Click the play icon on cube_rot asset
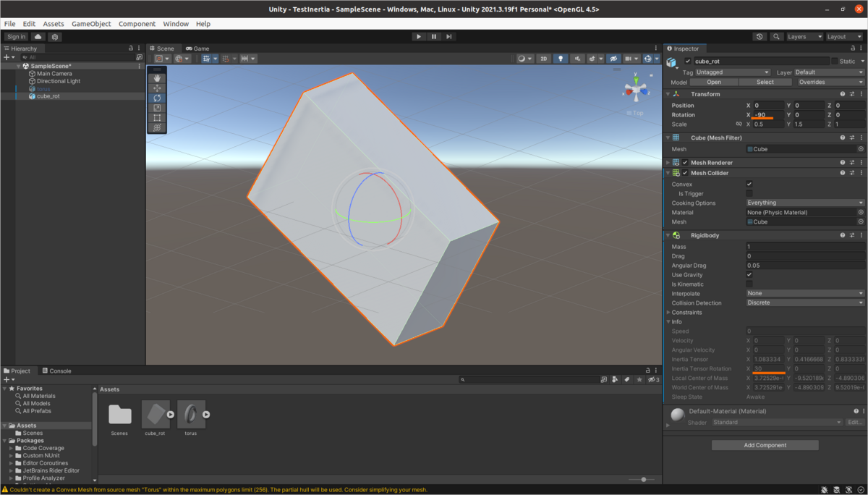 pos(171,415)
